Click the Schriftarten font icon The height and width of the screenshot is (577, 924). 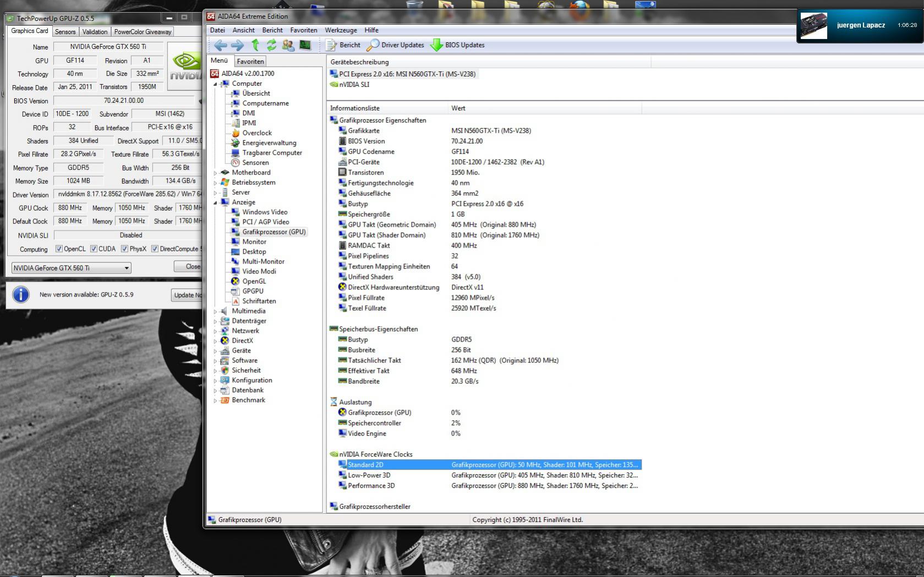coord(236,301)
